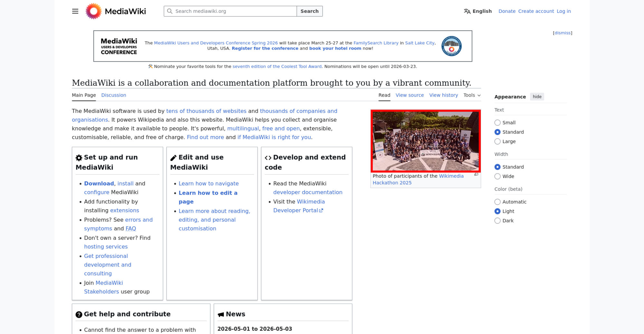Dismiss the conference banner notice

562,33
